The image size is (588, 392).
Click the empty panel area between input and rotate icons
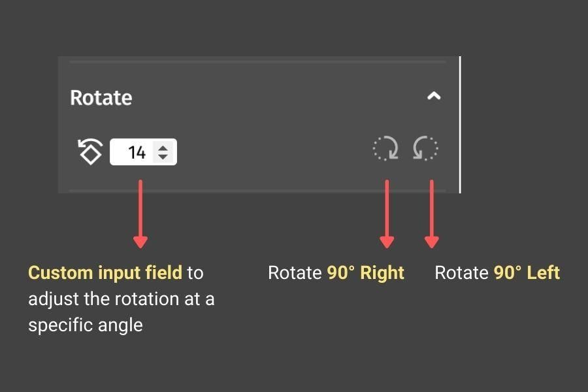click(274, 152)
